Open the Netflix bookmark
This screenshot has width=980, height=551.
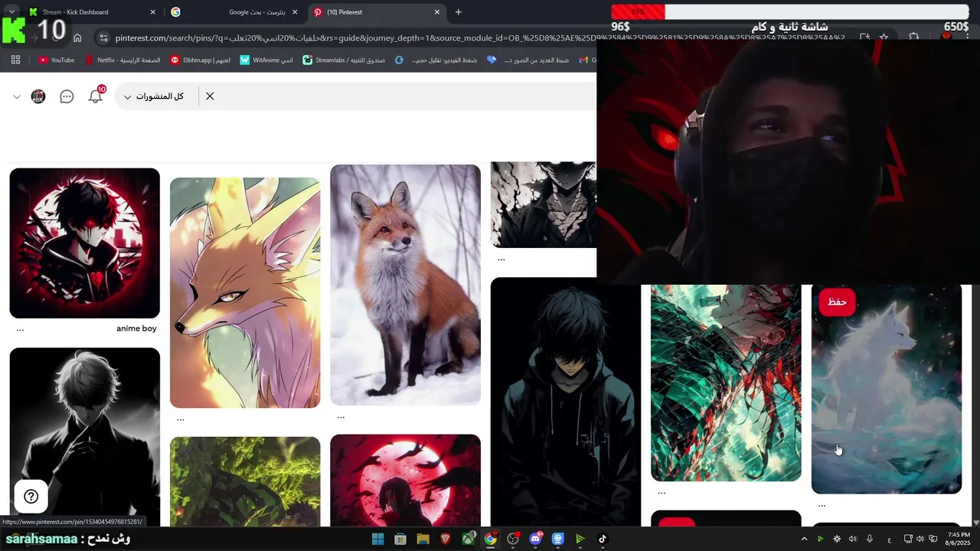[x=122, y=60]
